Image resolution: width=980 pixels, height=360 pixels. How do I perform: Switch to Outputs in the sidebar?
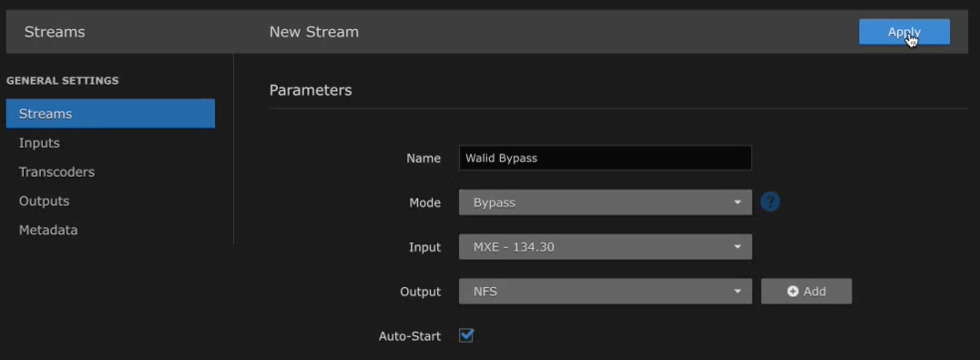point(44,201)
